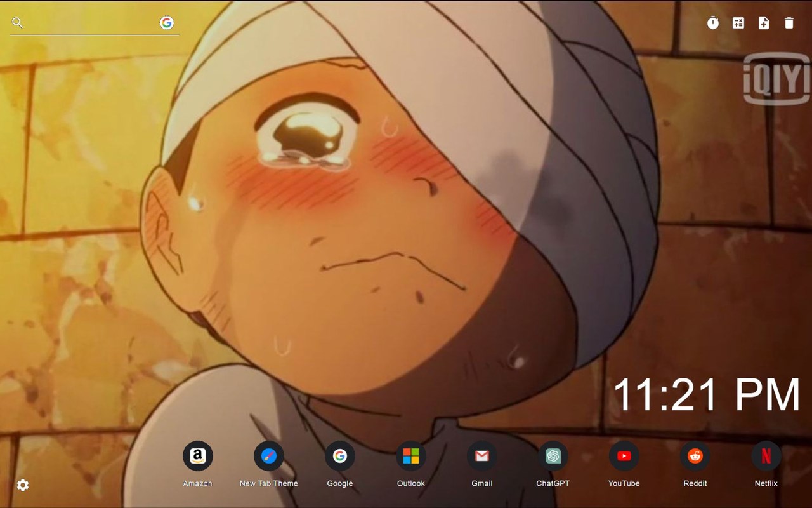Click the YouTube label text
This screenshot has height=508, width=812.
click(x=624, y=483)
